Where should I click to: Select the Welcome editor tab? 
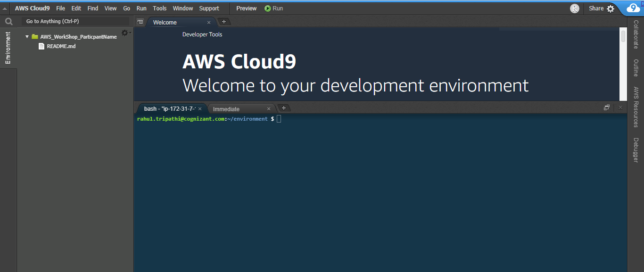pos(182,22)
